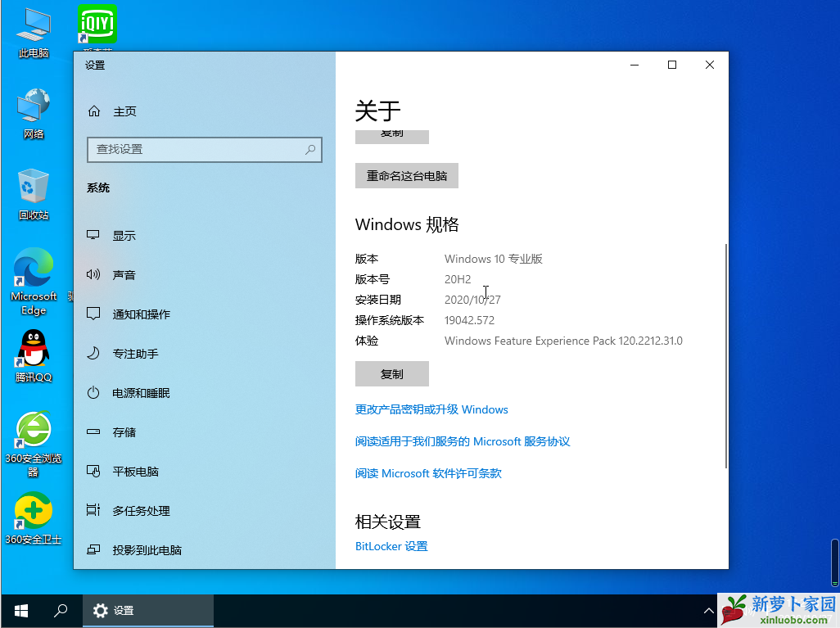
Task: Click the home icon beside 主页
Action: pyautogui.click(x=94, y=111)
